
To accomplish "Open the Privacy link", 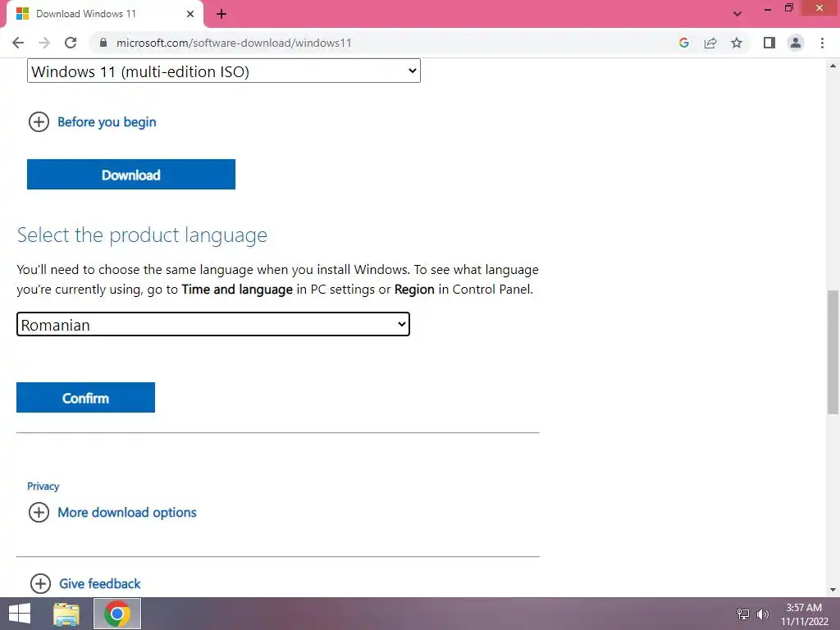I will coord(43,486).
